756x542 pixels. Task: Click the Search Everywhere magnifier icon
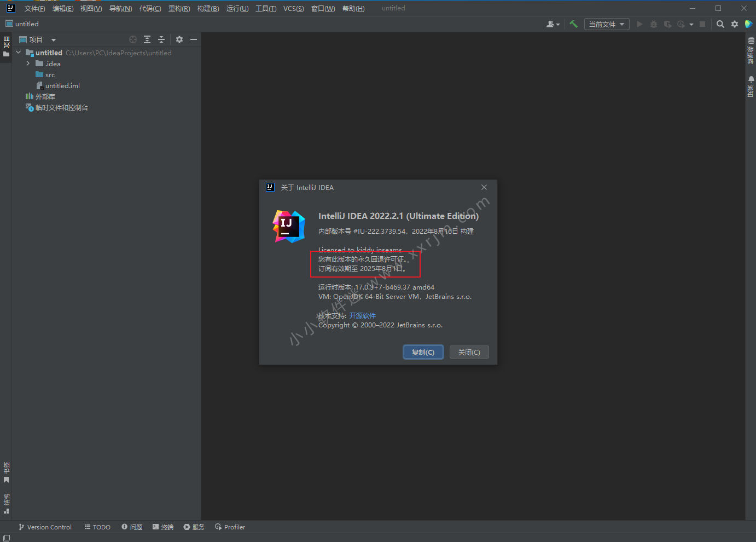click(x=720, y=24)
